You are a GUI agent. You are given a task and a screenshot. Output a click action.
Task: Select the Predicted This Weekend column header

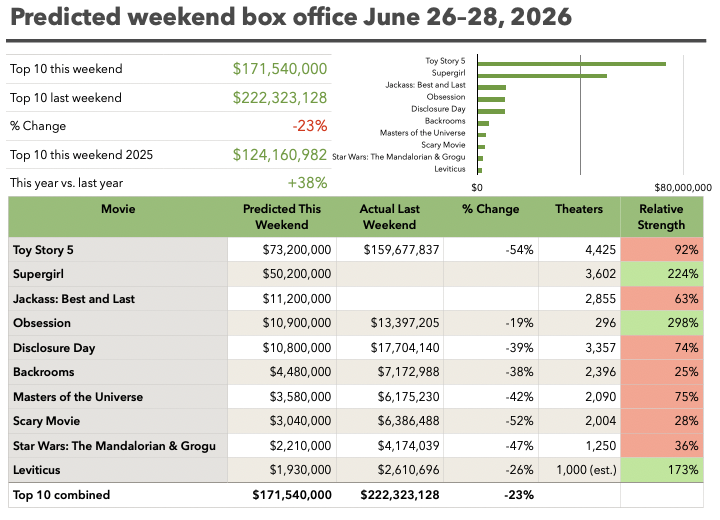point(282,217)
